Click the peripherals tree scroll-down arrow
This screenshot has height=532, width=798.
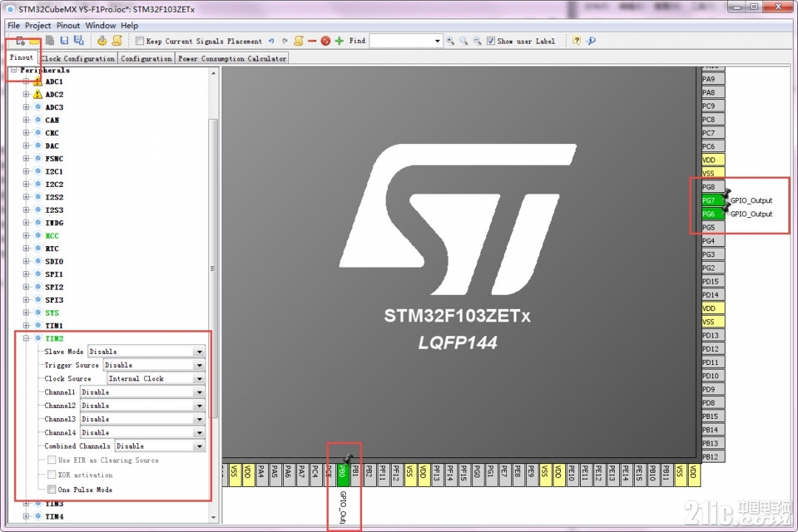coord(214,517)
